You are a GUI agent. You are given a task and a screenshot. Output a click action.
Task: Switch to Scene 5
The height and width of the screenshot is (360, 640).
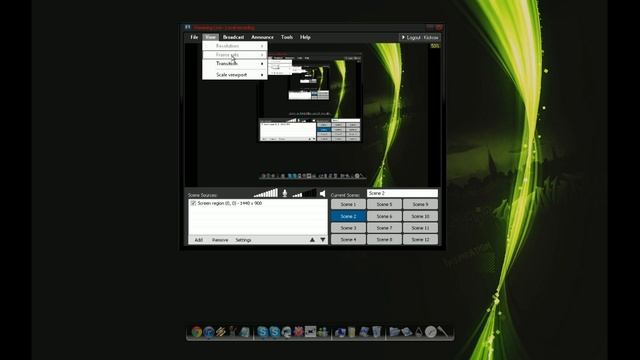pos(384,204)
